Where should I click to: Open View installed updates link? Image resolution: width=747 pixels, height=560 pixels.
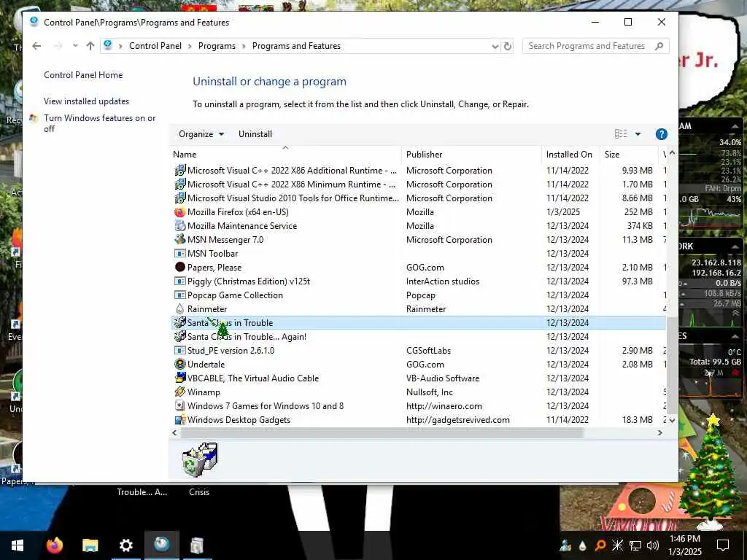pos(86,101)
